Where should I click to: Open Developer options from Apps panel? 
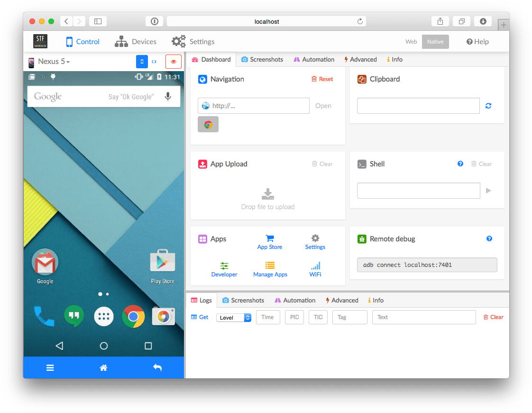point(224,270)
